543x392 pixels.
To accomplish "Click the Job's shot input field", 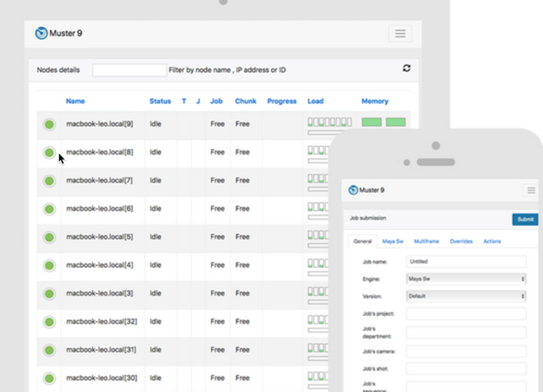I will [x=466, y=368].
